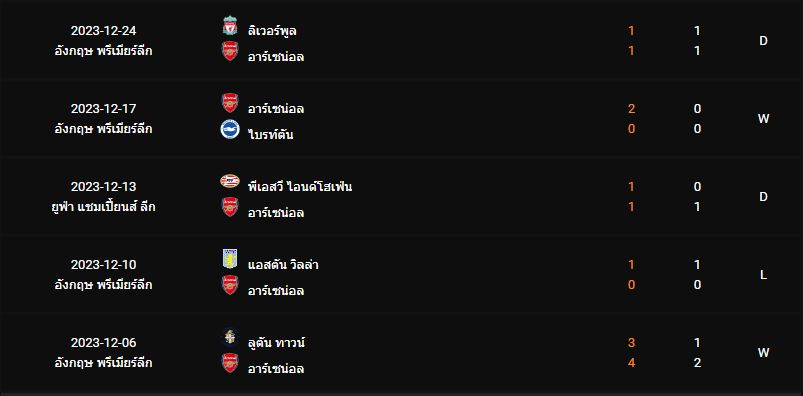
Task: Open team name ลูตัน ทาวน์
Action: point(276,342)
